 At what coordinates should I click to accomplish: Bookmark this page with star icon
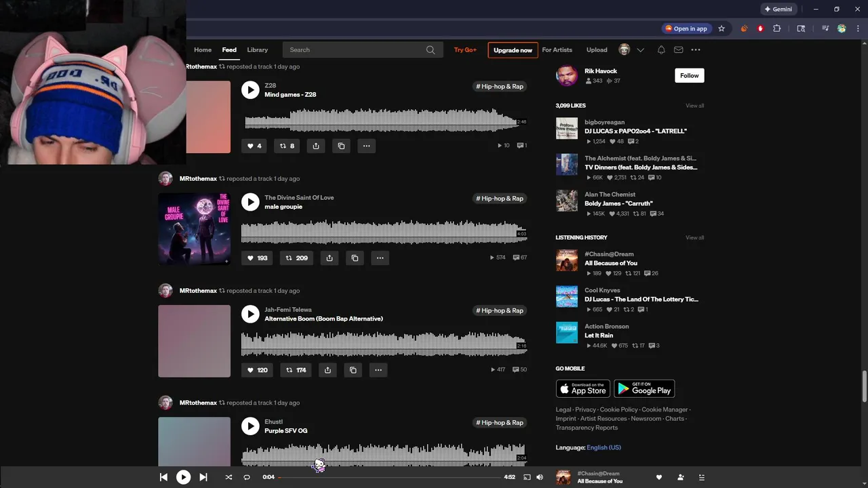click(x=722, y=28)
